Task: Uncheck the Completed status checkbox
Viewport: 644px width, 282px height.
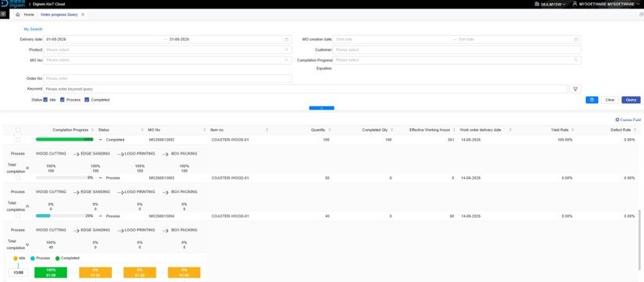Action: pyautogui.click(x=87, y=100)
